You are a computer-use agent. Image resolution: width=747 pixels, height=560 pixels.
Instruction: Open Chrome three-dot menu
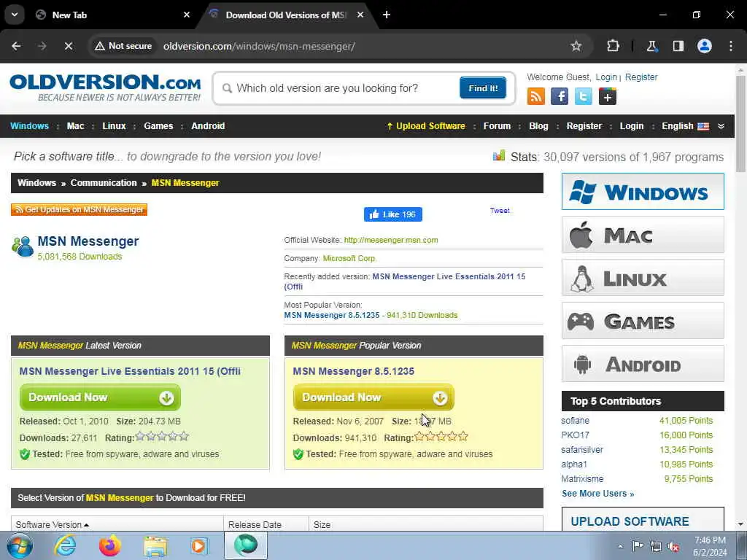pos(731,46)
